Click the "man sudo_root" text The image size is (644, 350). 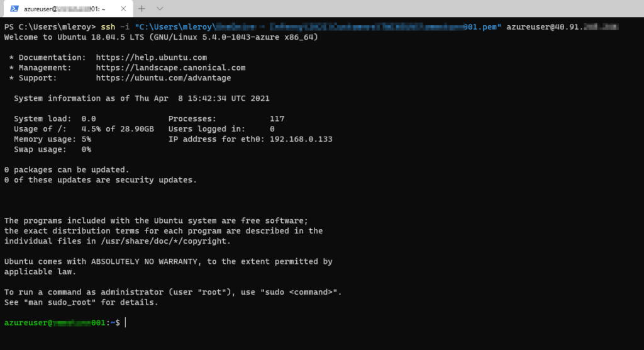[60, 303]
